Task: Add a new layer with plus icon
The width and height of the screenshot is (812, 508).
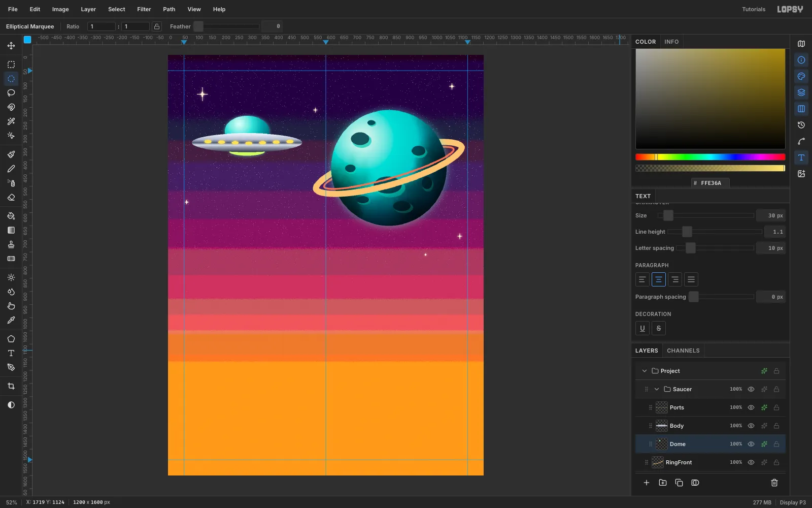Action: coord(647,483)
